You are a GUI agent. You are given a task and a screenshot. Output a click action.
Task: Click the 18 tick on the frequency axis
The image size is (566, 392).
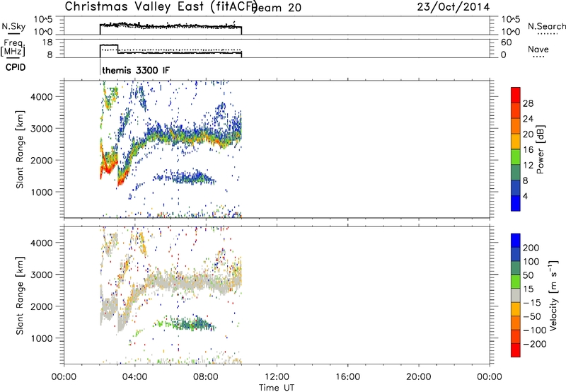click(47, 42)
